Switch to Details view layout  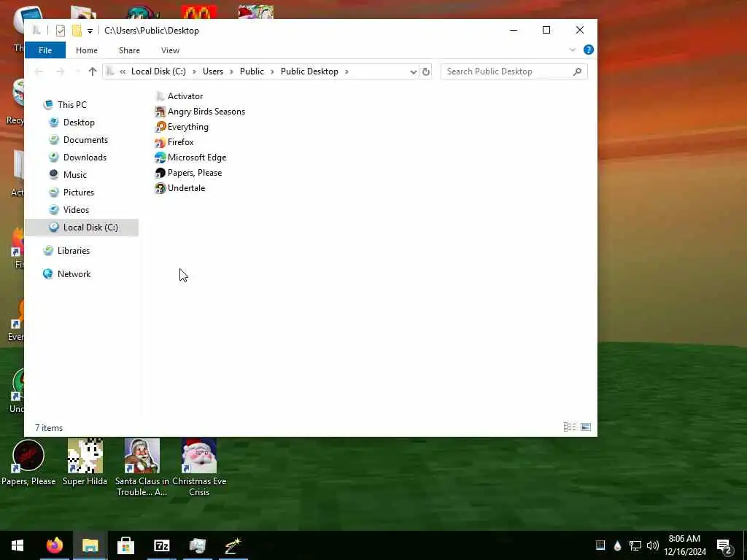pyautogui.click(x=570, y=427)
